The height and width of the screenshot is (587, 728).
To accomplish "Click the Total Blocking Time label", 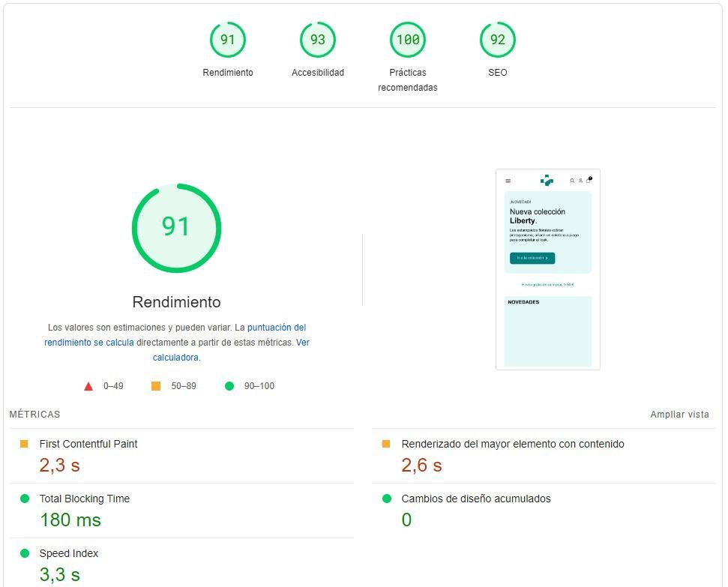I will pyautogui.click(x=85, y=499).
